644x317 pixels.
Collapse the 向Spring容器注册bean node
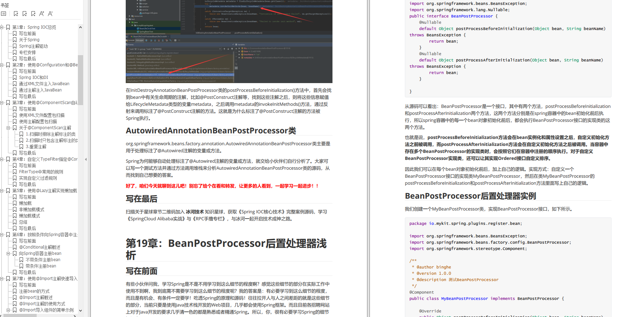(8, 253)
